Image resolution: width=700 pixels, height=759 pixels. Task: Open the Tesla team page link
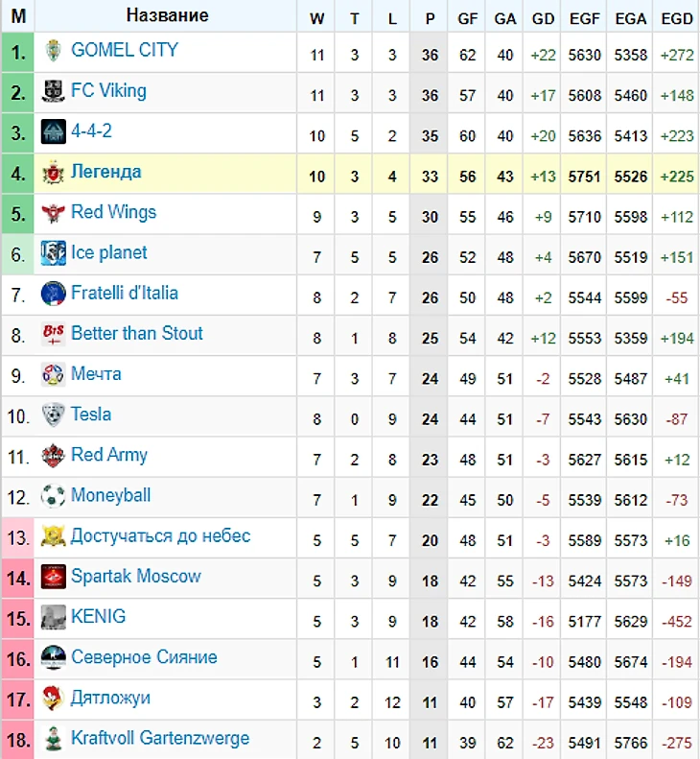coord(91,415)
